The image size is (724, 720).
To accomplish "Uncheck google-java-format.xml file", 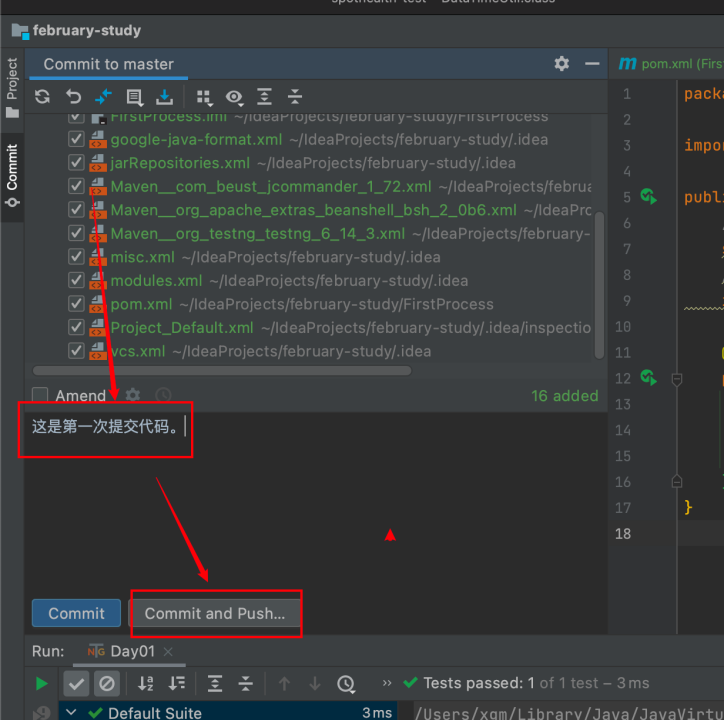I will point(76,139).
